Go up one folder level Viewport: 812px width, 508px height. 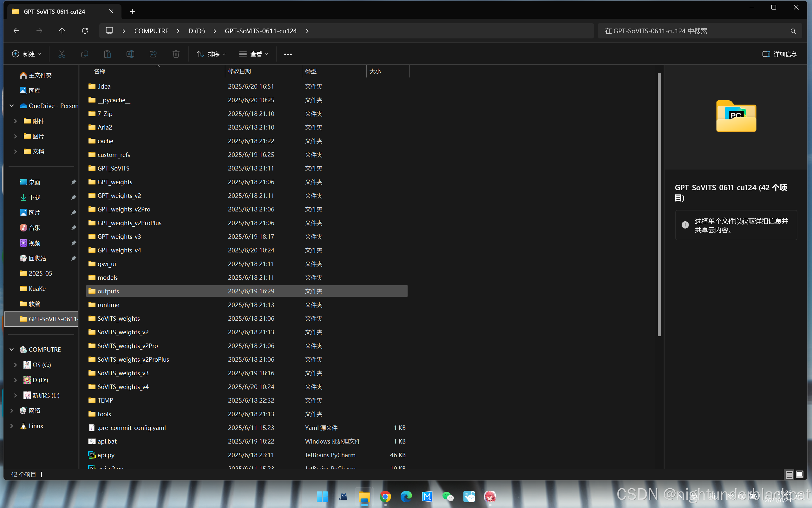pyautogui.click(x=62, y=31)
